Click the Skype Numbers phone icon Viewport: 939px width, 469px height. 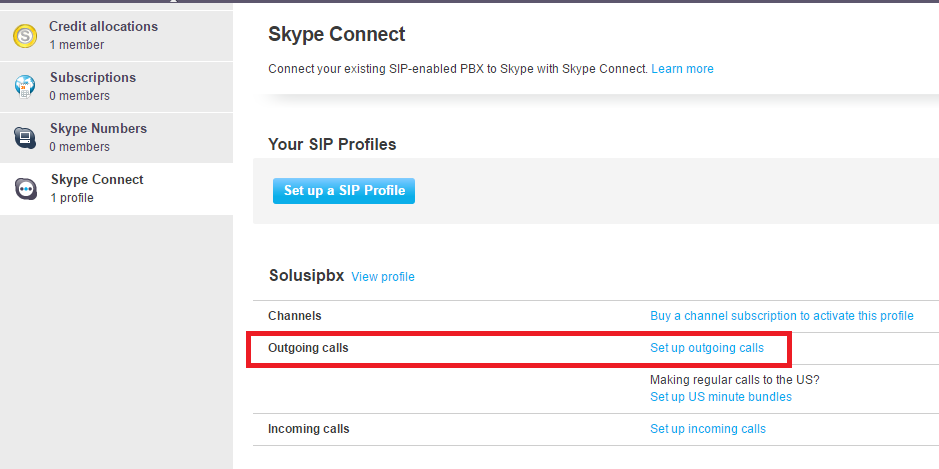(x=25, y=138)
